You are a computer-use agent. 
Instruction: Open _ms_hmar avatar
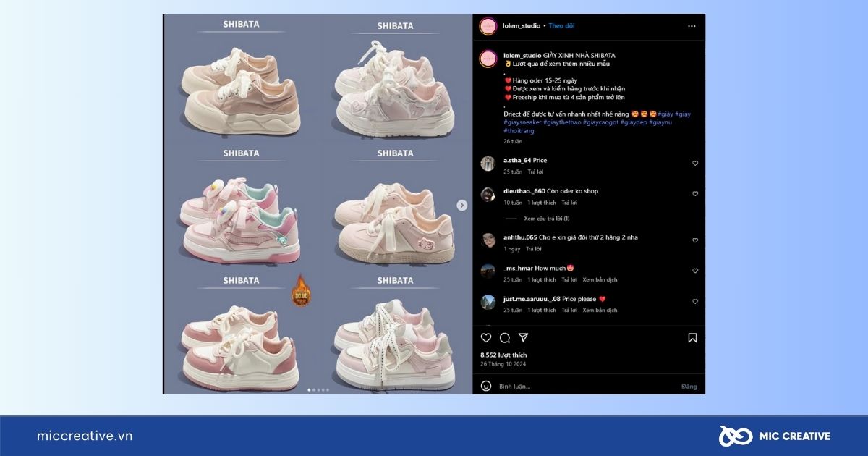(488, 271)
